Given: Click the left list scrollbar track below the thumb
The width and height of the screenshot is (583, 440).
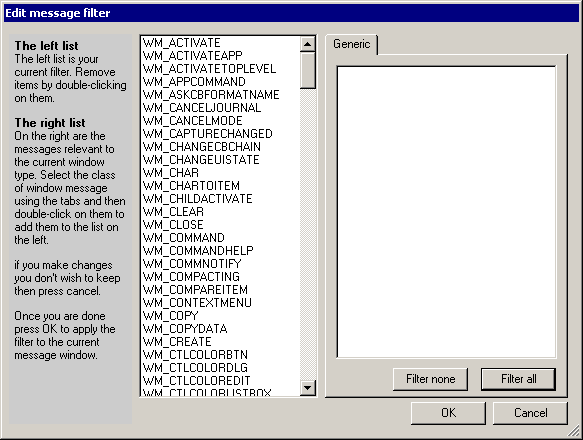Looking at the screenshot, I should tap(307, 234).
